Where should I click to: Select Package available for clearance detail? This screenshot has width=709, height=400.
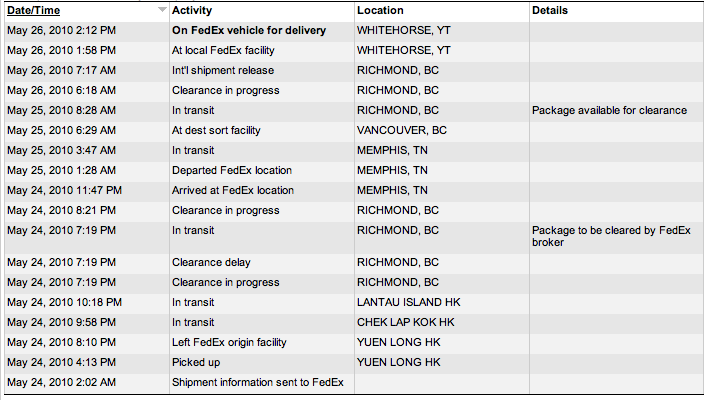[609, 110]
